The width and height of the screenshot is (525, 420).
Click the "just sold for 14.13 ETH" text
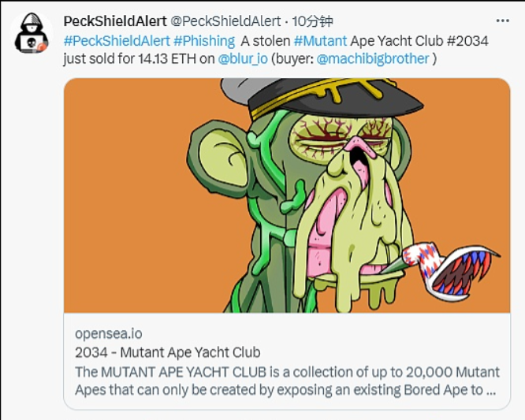pos(125,58)
